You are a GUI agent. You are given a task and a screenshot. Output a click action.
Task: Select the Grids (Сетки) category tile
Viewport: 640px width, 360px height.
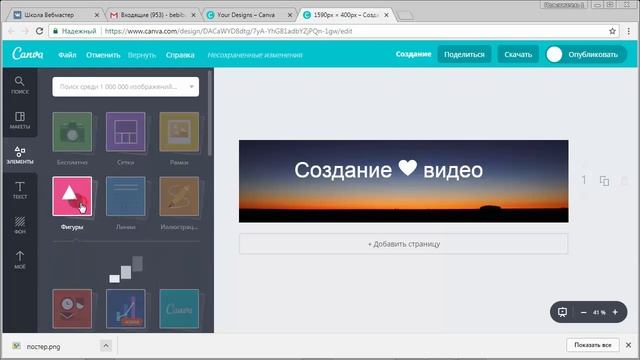point(126,132)
